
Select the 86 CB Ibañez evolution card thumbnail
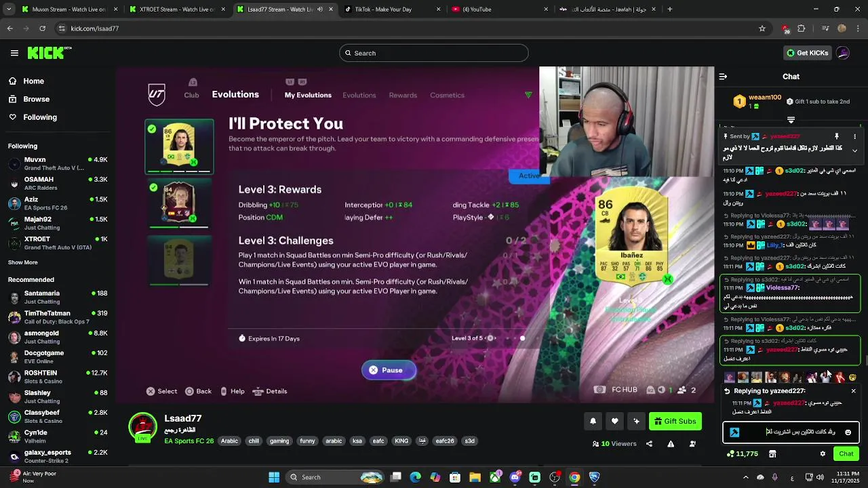pos(179,146)
